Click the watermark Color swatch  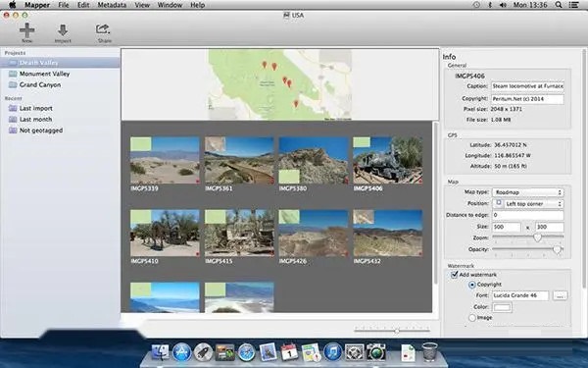click(502, 307)
